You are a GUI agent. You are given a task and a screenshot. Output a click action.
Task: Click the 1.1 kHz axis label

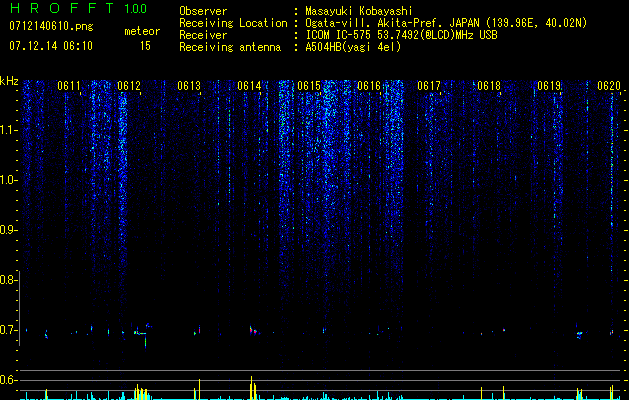click(x=8, y=130)
